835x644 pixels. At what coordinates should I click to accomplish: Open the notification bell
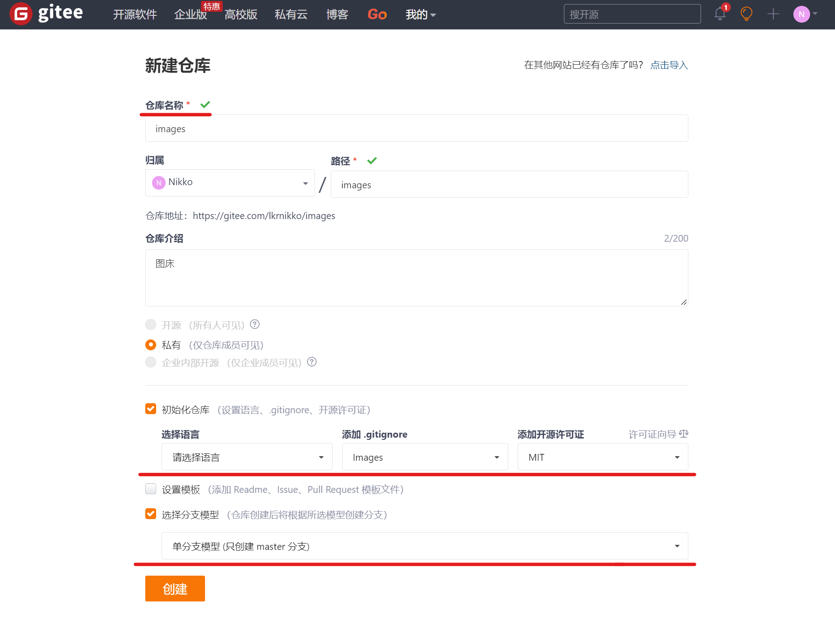point(720,14)
